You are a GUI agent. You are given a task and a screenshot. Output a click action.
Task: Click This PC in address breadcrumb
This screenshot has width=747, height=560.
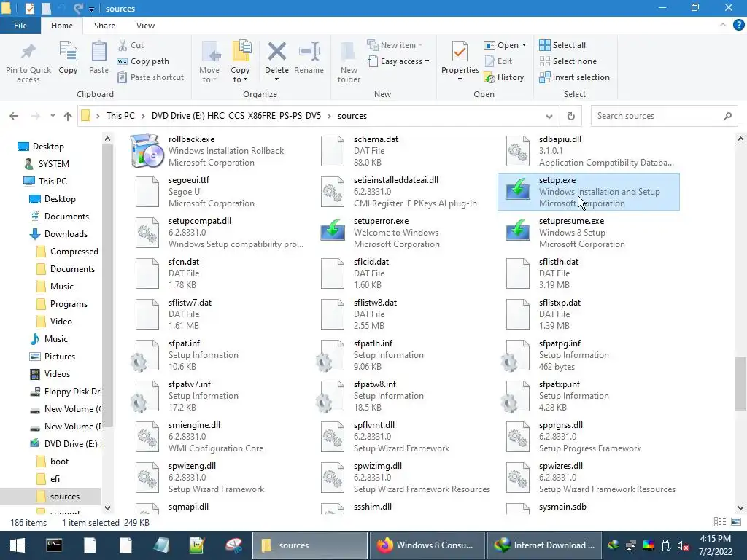120,116
